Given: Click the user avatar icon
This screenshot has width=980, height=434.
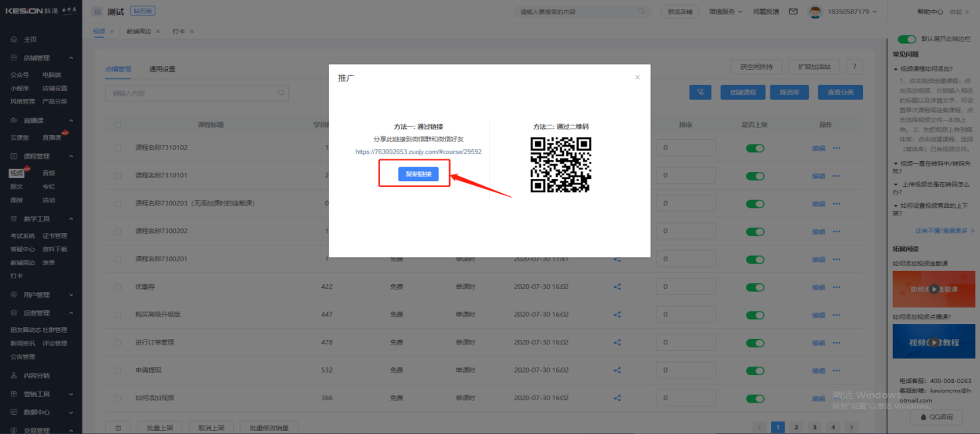Looking at the screenshot, I should (x=815, y=12).
